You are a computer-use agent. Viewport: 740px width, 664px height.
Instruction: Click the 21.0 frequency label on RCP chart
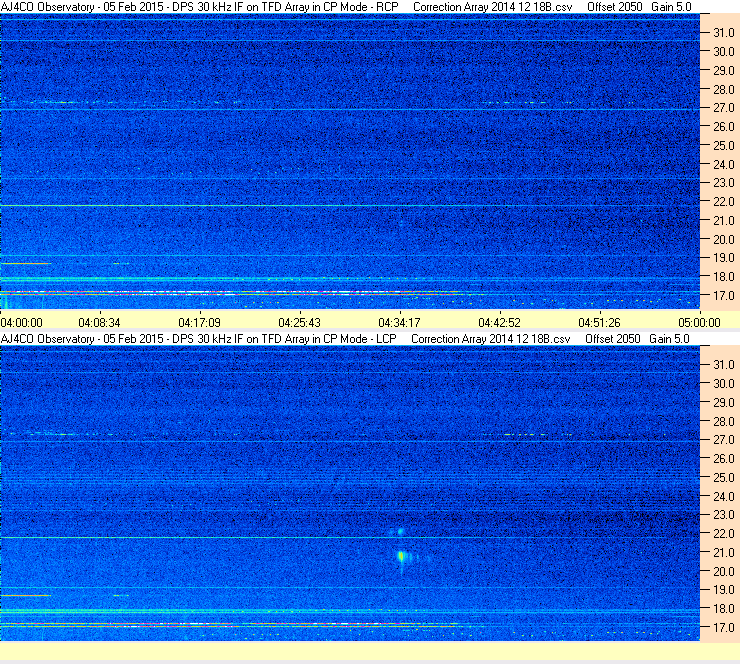[723, 221]
